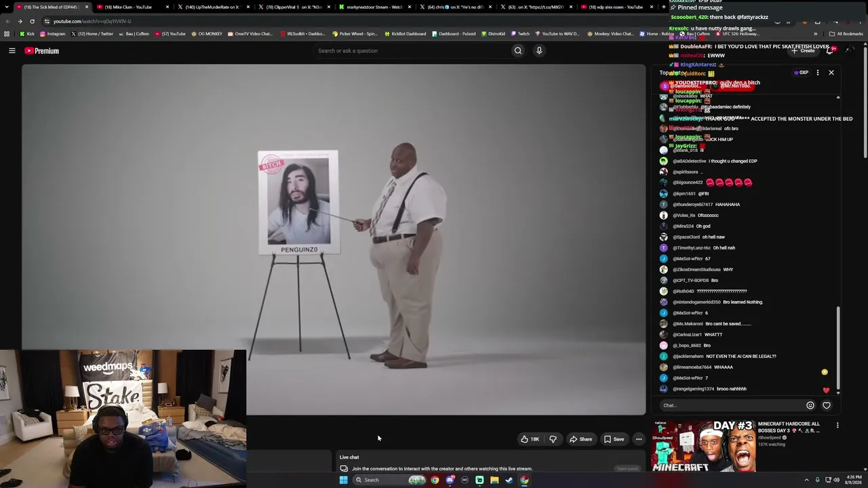This screenshot has width=868, height=488.
Task: Reload the page with the refresh button
Action: (x=33, y=21)
